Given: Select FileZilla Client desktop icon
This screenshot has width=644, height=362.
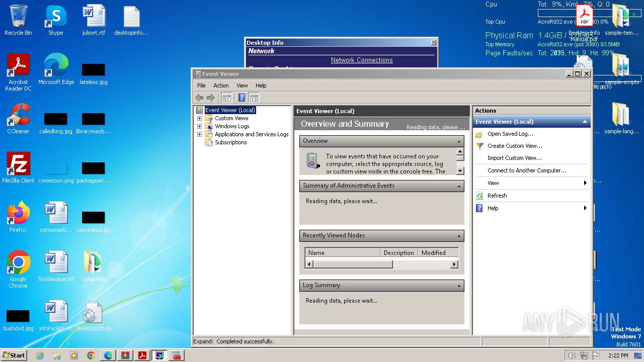Looking at the screenshot, I should [x=18, y=168].
